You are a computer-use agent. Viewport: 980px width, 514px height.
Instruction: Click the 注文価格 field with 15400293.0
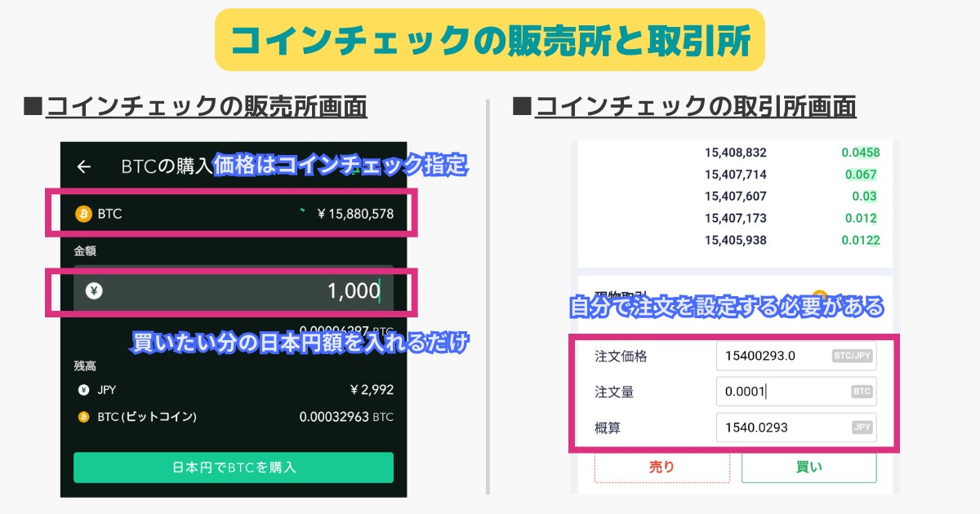click(x=796, y=357)
